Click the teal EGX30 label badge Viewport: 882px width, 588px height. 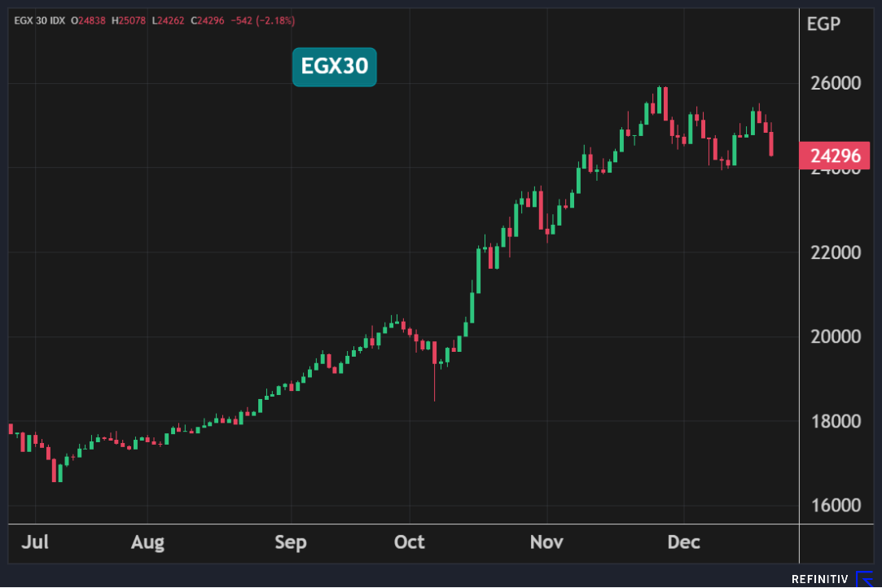tap(334, 67)
